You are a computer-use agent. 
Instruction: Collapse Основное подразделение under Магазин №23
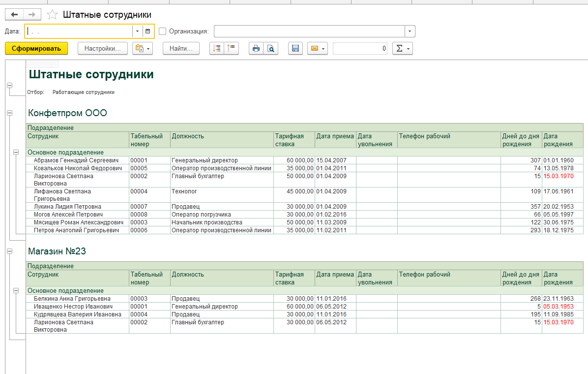coord(16,291)
